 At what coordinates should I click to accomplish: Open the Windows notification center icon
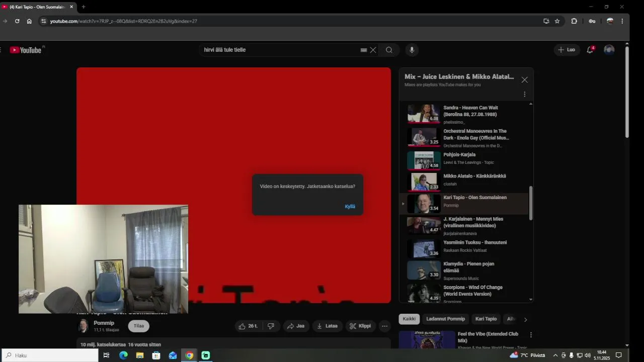619,355
